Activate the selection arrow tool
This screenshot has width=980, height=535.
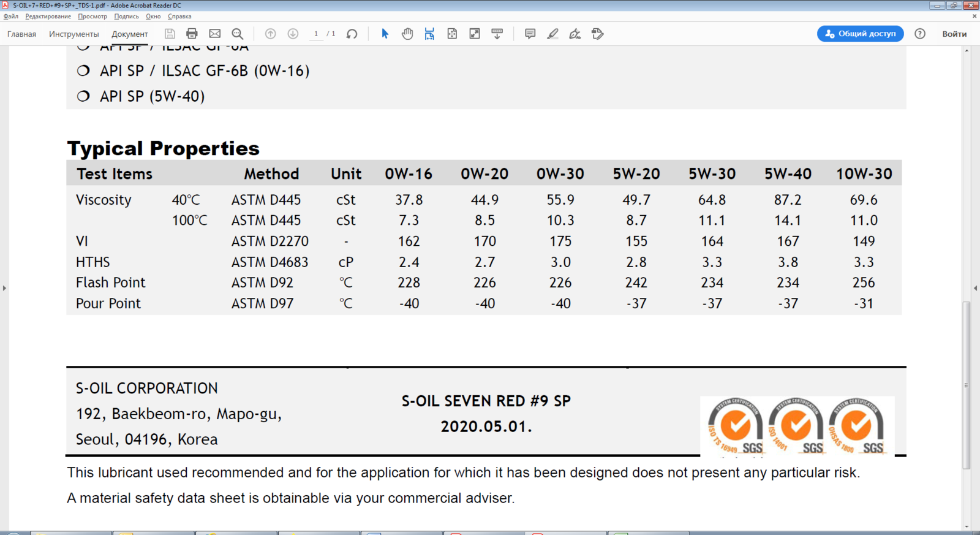(385, 34)
